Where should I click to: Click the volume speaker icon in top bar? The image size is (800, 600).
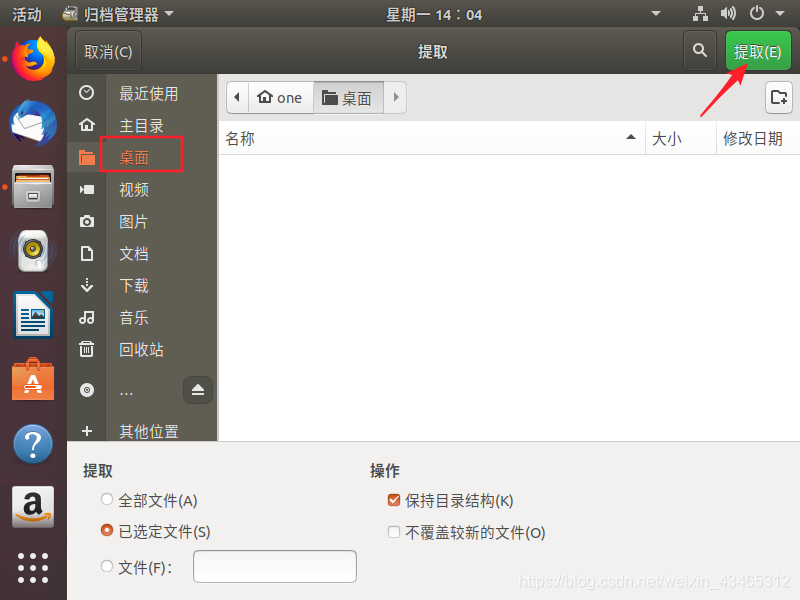coord(728,13)
